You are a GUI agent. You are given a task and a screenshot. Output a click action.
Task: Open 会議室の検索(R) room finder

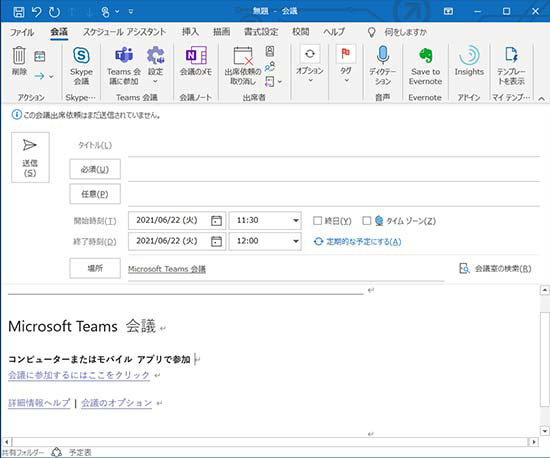click(495, 269)
